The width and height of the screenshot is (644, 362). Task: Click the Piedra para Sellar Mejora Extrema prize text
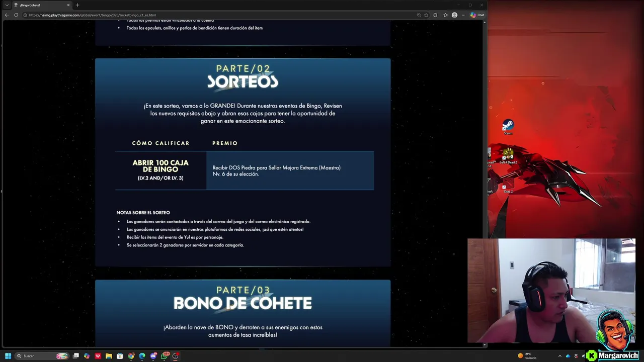coord(277,171)
